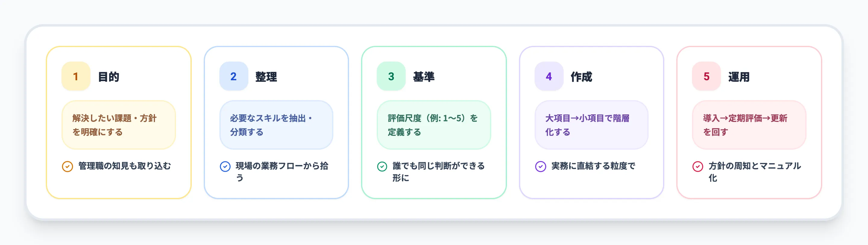Click the red number 5 badge

tap(706, 76)
